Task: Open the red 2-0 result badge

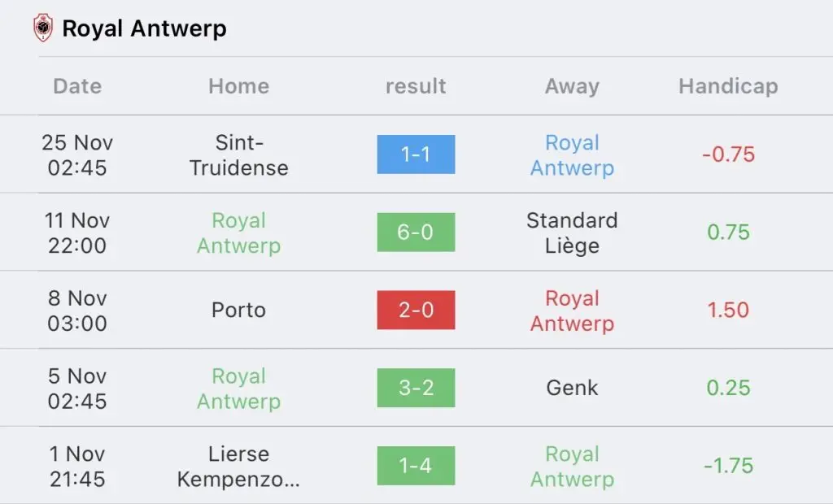Action: (416, 310)
